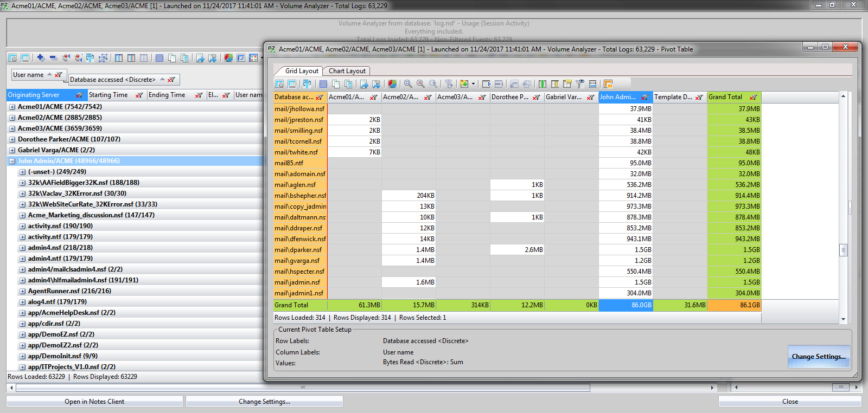Click the filter with eye icon in Pivot Table toolbar
The width and height of the screenshot is (868, 413).
tap(580, 84)
